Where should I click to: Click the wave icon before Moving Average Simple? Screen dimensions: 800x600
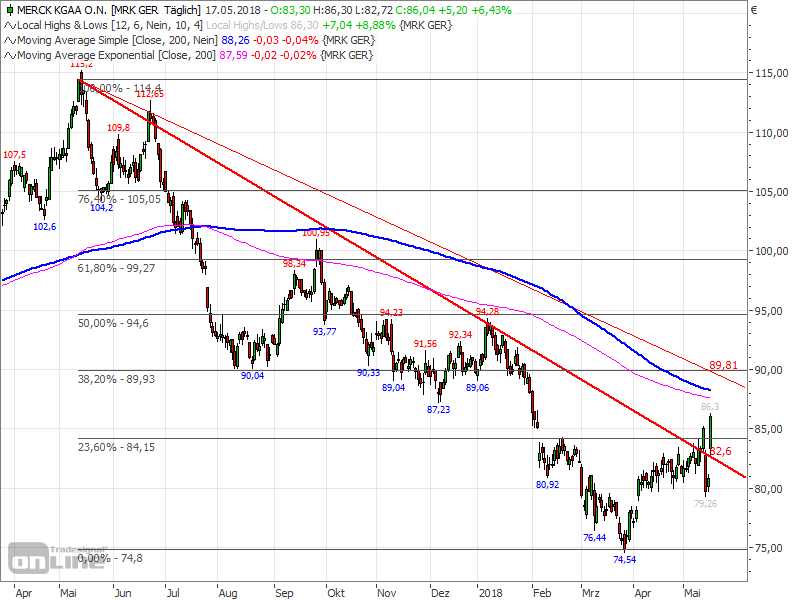9,40
